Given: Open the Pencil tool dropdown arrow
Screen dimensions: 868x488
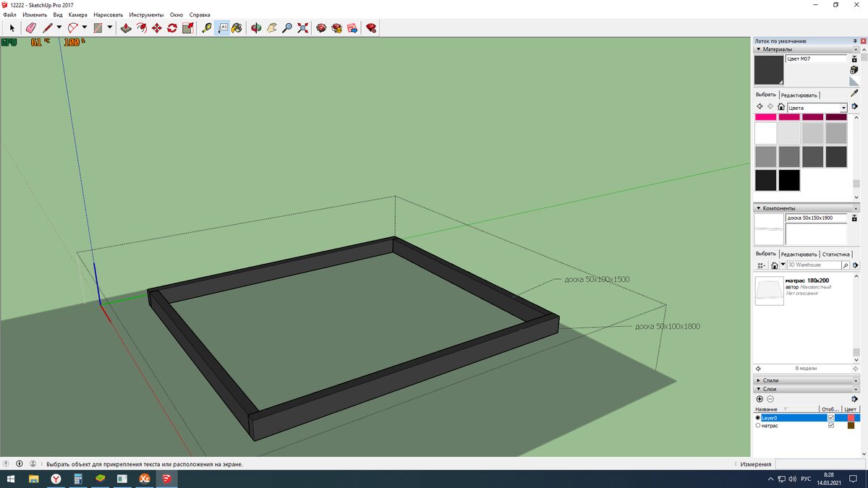Looking at the screenshot, I should point(59,27).
